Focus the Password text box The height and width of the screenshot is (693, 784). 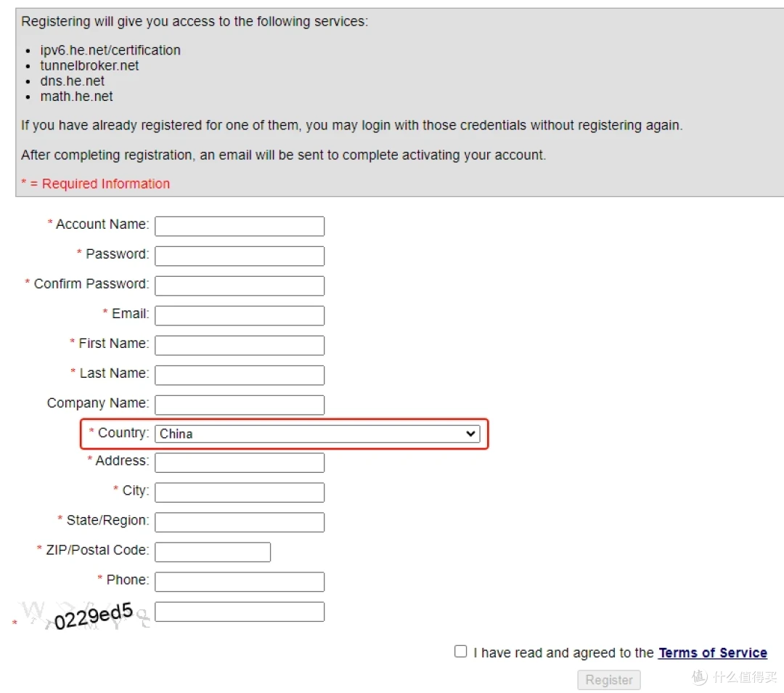tap(240, 256)
